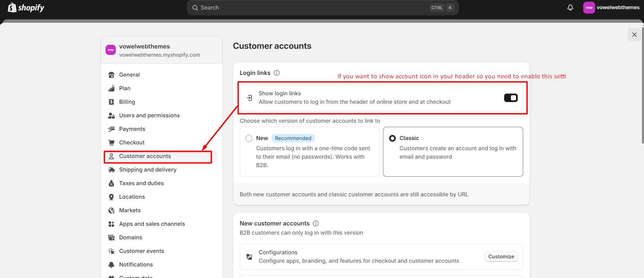
Task: Click the Domains icon
Action: tap(111, 238)
